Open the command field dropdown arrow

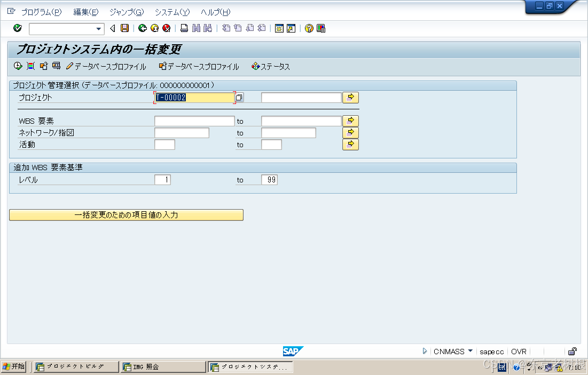point(99,28)
